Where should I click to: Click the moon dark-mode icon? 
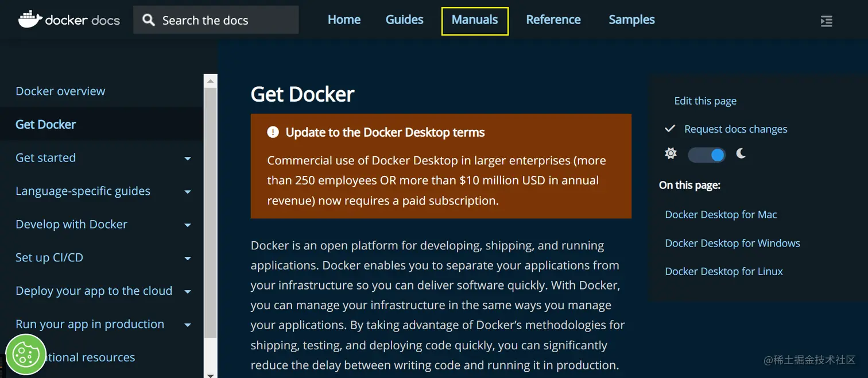741,154
